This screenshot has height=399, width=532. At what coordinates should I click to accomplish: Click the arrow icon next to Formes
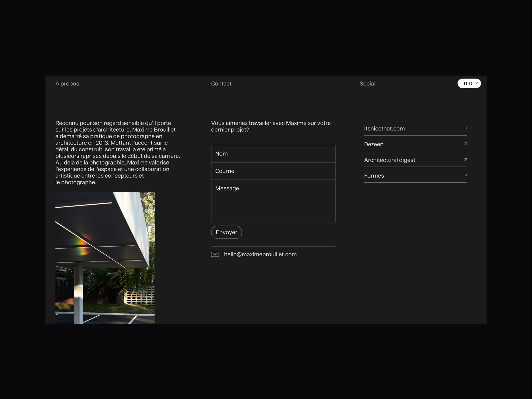465,175
